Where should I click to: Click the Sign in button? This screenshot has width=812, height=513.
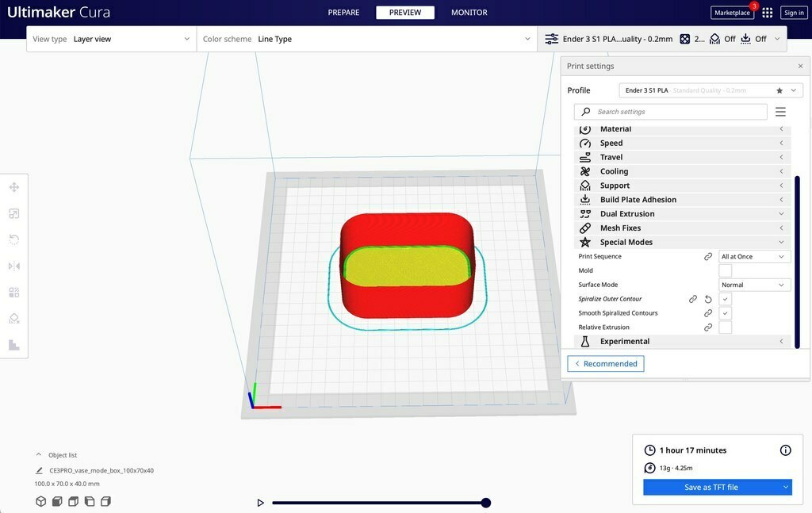[x=793, y=13]
